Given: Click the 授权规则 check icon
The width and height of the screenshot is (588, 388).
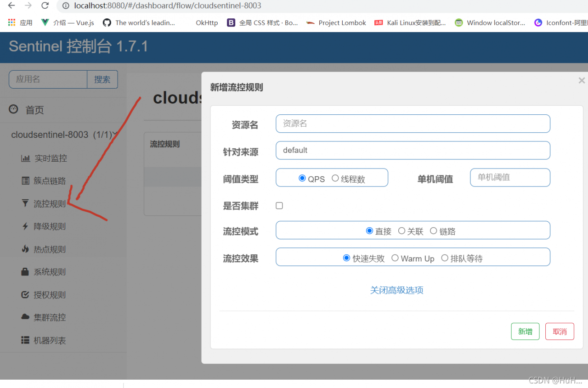Looking at the screenshot, I should click(x=25, y=295).
